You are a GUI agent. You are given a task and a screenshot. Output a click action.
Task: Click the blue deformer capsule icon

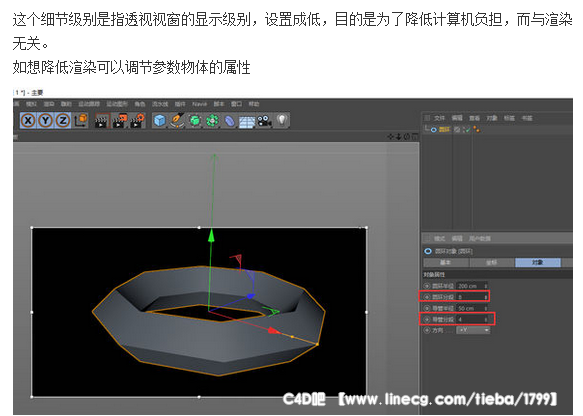[x=229, y=121]
